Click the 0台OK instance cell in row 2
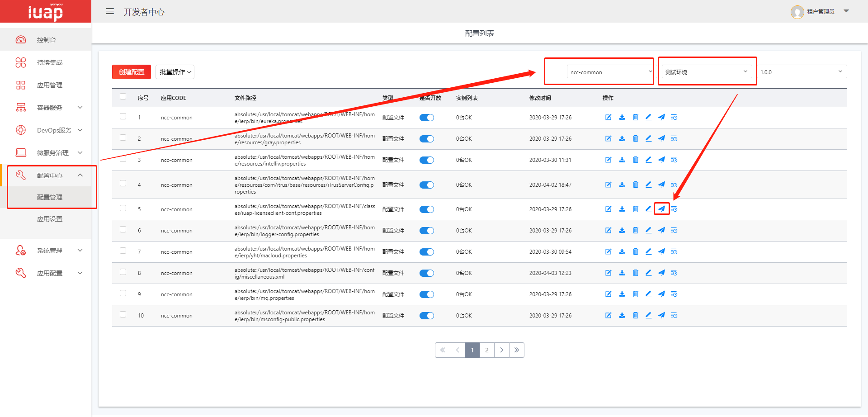Screen dimensions: 868x417 [x=464, y=139]
